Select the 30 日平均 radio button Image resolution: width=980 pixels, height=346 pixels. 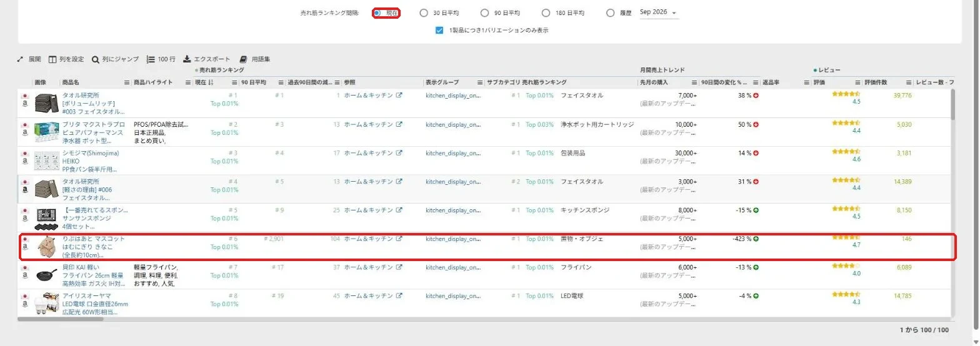424,12
